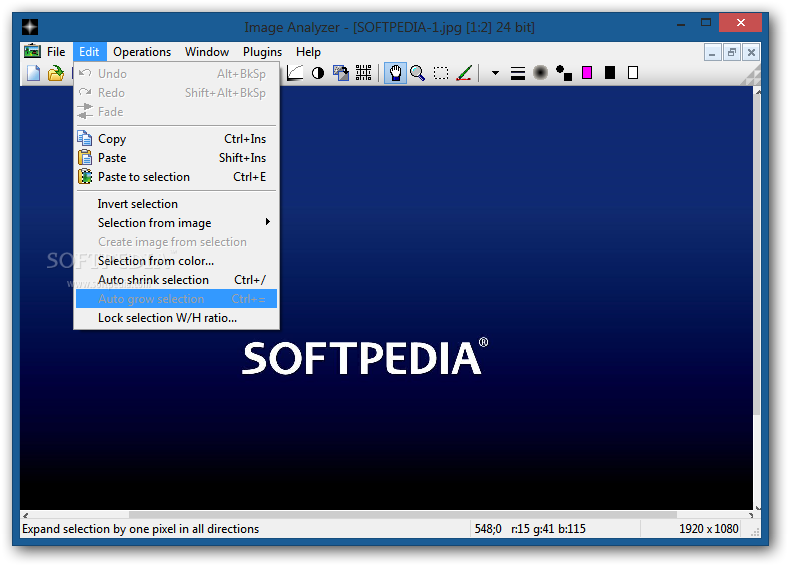Click the Paste clipboard icon in the menu

click(85, 157)
